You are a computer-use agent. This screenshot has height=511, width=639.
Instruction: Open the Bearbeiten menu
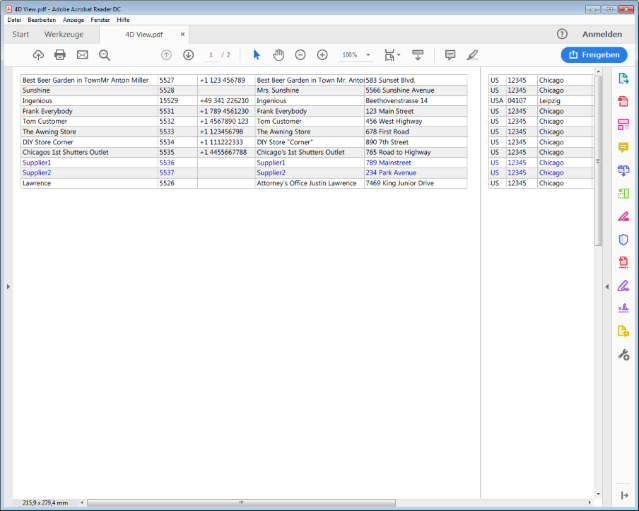(x=42, y=20)
